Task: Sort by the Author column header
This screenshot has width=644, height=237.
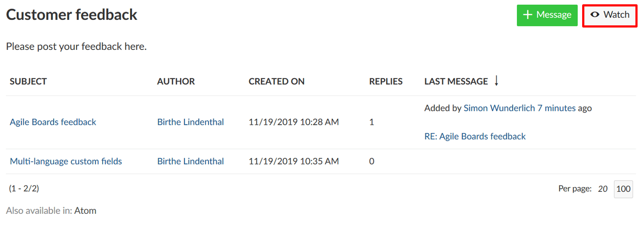Action: point(176,81)
